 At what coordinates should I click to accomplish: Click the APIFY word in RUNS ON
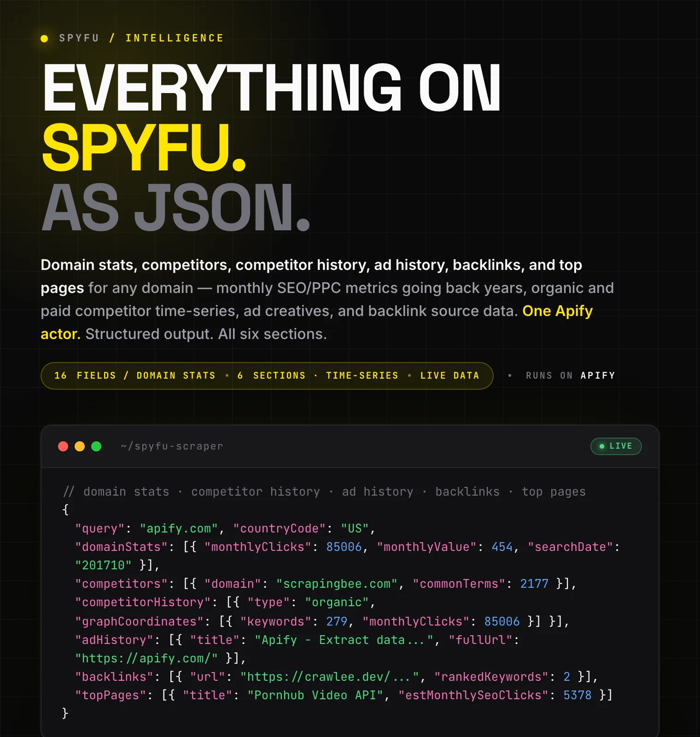pos(598,376)
